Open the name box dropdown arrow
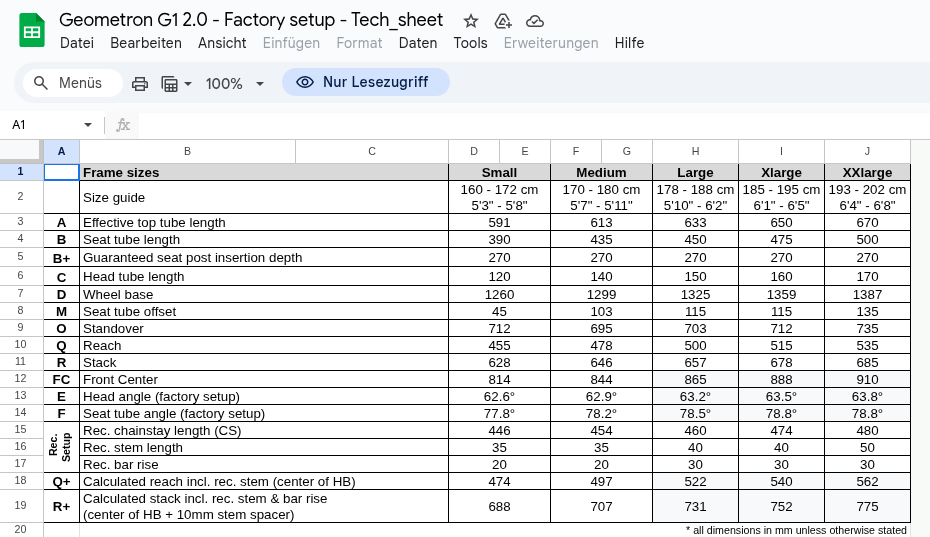The width and height of the screenshot is (930, 537). 88,125
